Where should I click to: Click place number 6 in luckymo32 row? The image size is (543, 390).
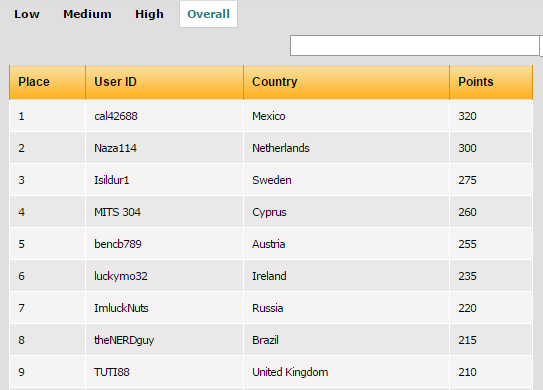21,276
